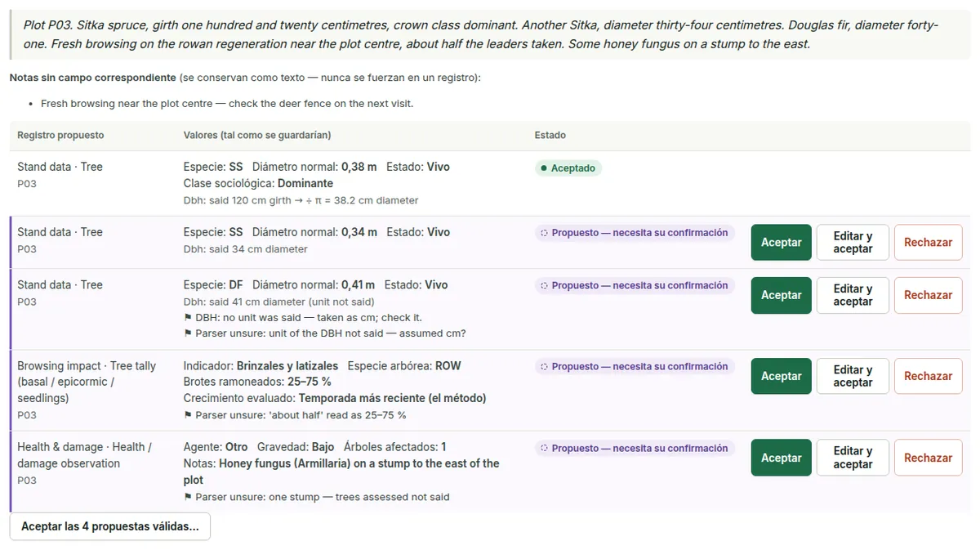Reject the Health & damage observation proposal
The image size is (980, 550).
[x=929, y=458]
